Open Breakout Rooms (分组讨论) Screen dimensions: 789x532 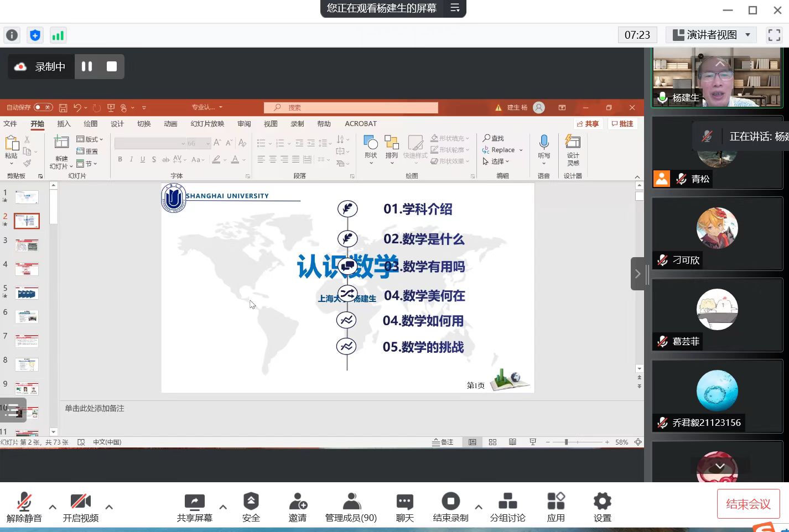(x=507, y=507)
